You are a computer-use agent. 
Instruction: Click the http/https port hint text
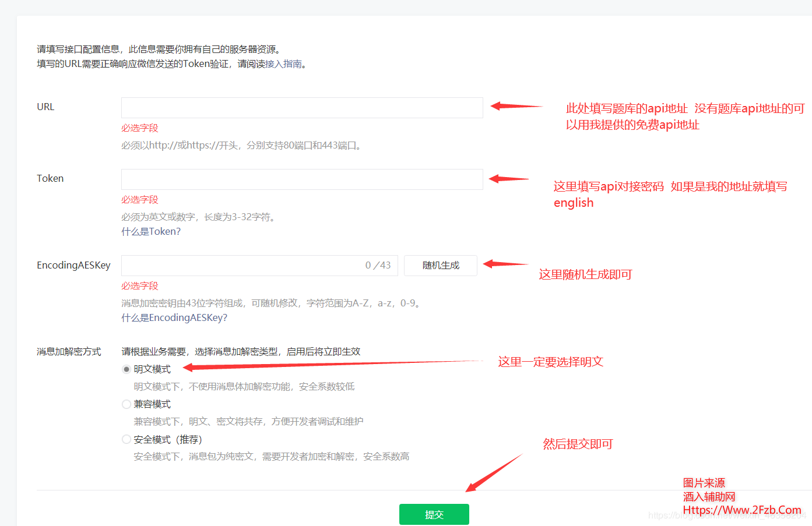[x=242, y=146]
